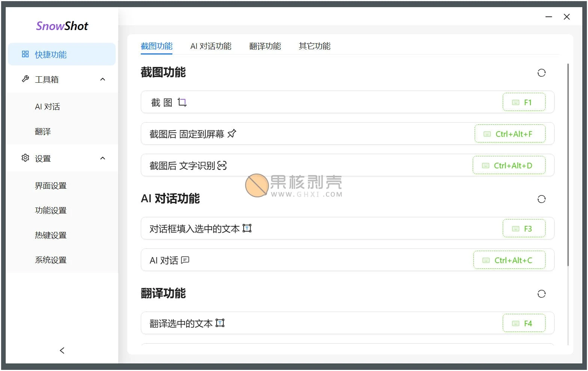
Task: Switch to the 其它功能 tab
Action: [x=314, y=46]
